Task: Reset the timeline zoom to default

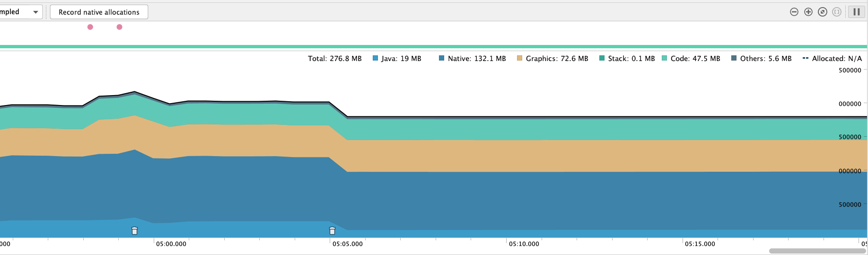Action: tap(823, 12)
